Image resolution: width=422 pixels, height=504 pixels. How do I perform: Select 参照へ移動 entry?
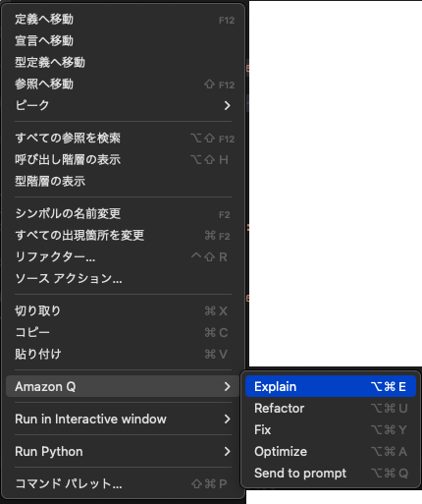(x=123, y=84)
